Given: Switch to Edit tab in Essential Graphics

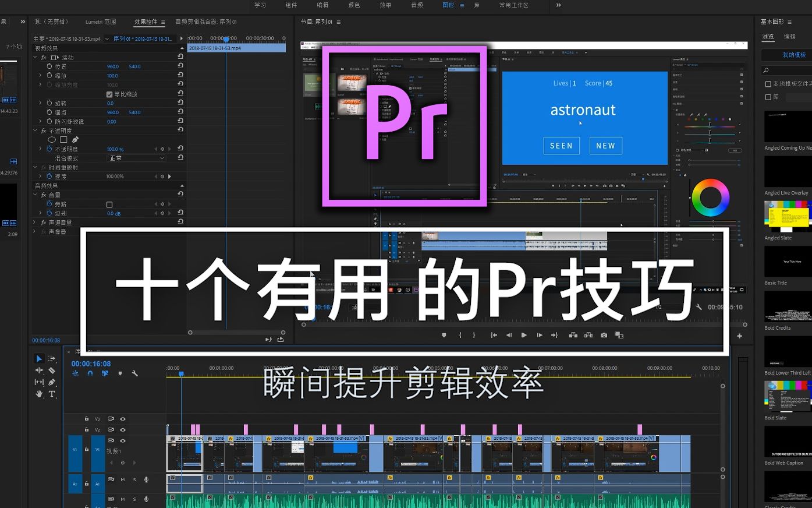Looking at the screenshot, I should tap(790, 36).
